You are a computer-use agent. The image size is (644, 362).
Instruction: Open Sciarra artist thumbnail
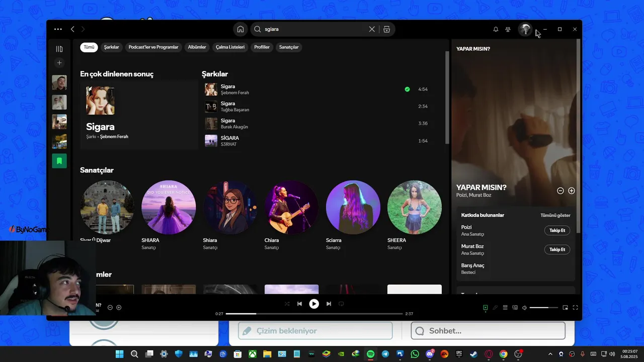coord(353,207)
